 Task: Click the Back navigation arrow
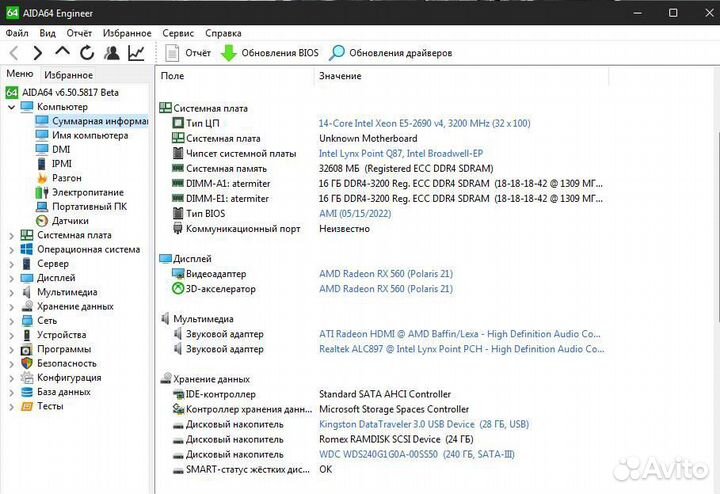tap(14, 53)
